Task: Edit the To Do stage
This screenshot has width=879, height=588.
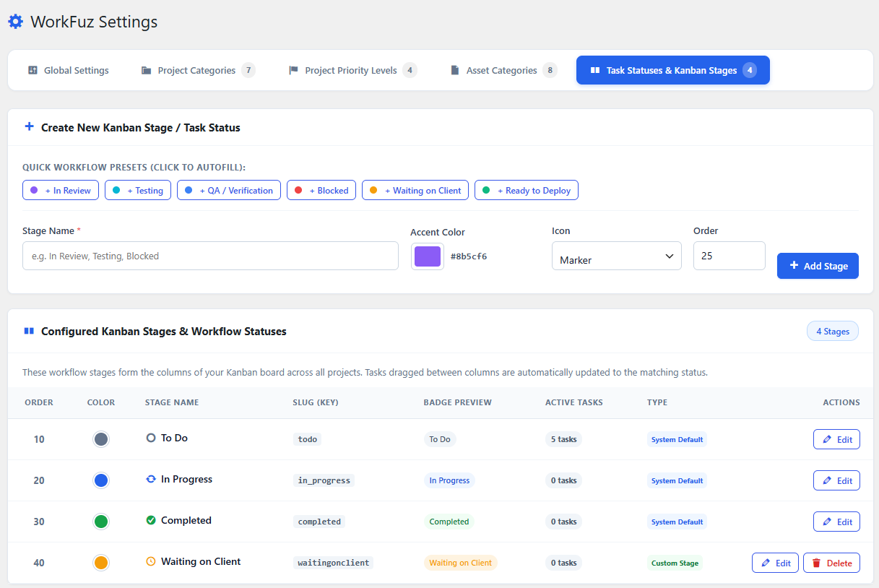Action: (x=836, y=439)
